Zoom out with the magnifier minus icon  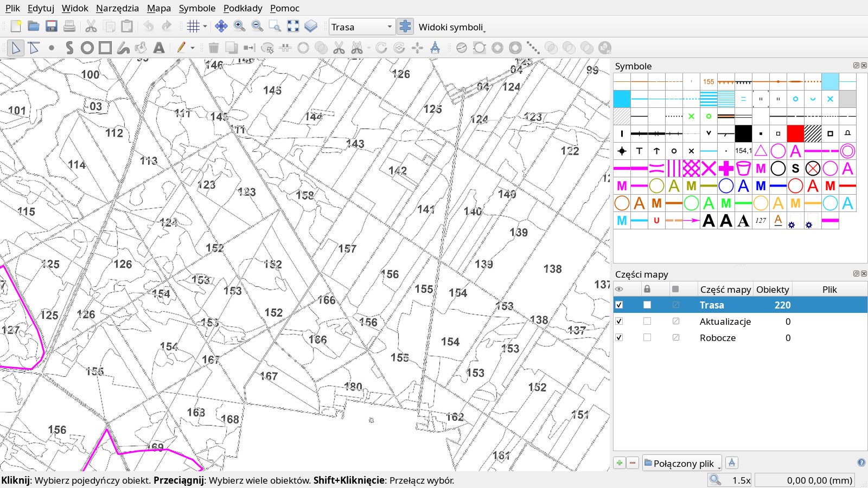pos(257,26)
